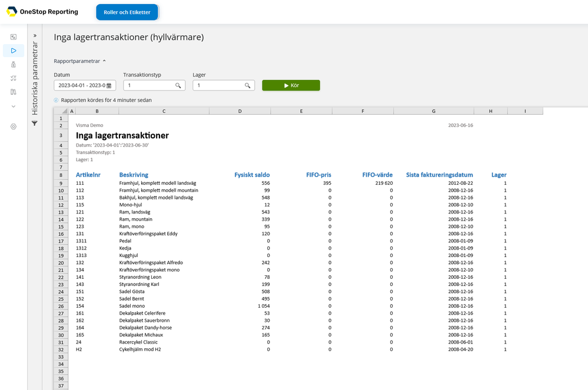Select column D header in spreadsheet
The height and width of the screenshot is (390, 588).
pyautogui.click(x=240, y=111)
